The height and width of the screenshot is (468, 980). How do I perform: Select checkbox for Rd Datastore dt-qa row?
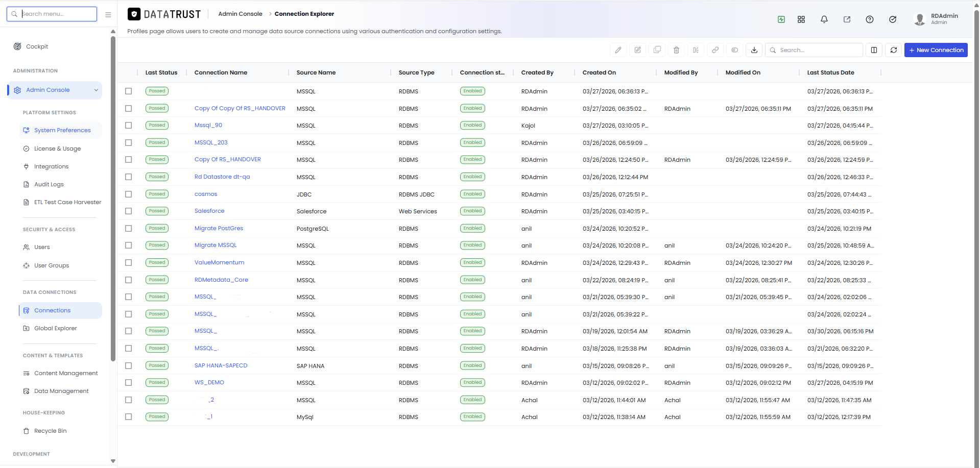click(129, 177)
